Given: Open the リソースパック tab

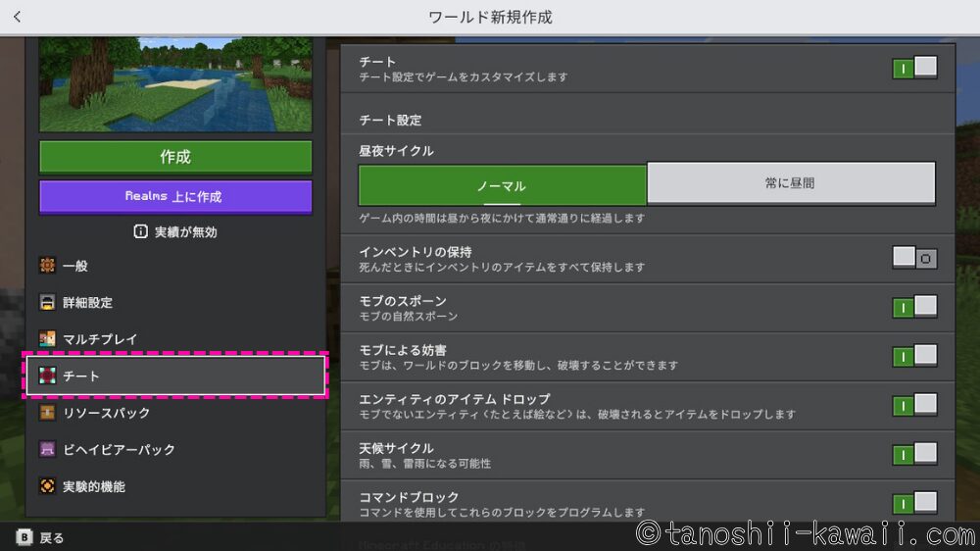Looking at the screenshot, I should 175,412.
